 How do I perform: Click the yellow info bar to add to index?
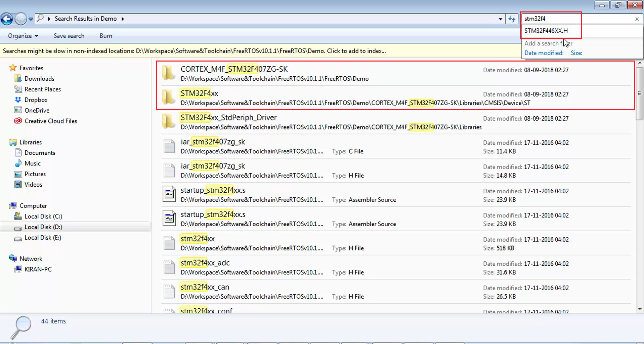coord(260,51)
